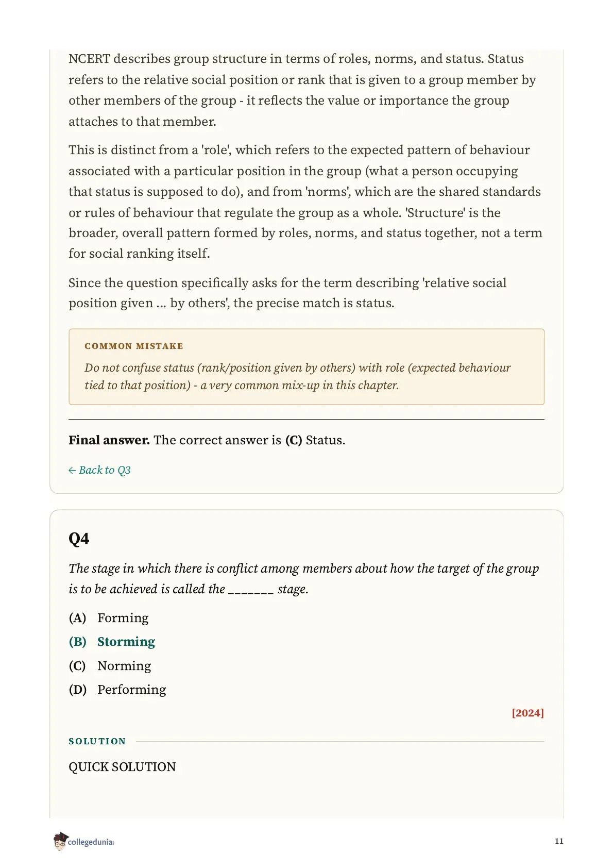613x868 pixels.
Task: Click the (B) option letter marker
Action: (78, 642)
